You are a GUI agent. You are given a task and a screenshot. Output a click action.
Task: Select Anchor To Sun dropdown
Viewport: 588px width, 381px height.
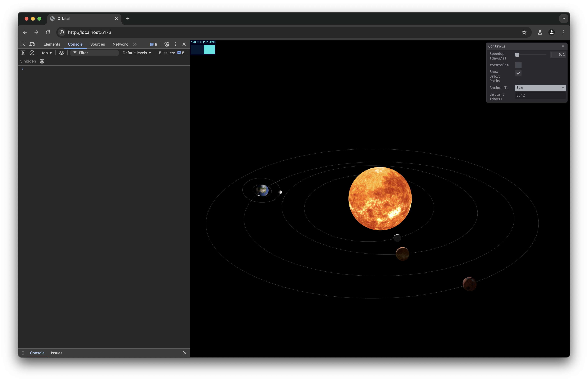click(540, 87)
